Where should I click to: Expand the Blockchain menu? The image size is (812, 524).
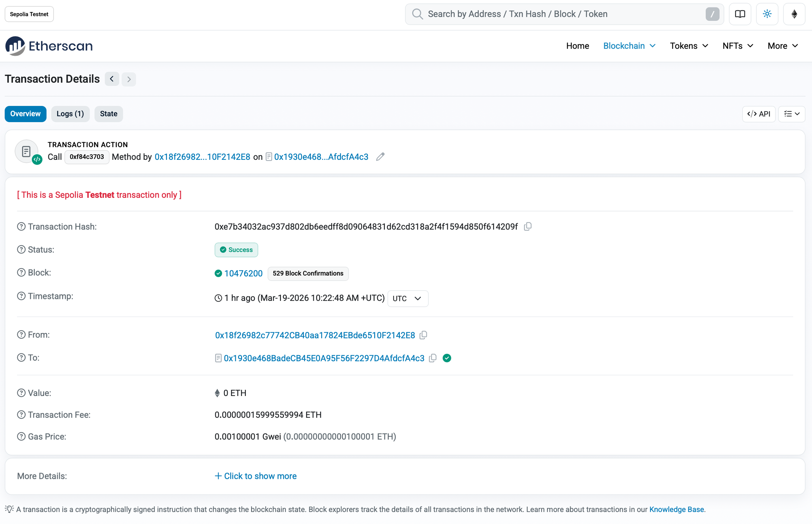(x=629, y=46)
